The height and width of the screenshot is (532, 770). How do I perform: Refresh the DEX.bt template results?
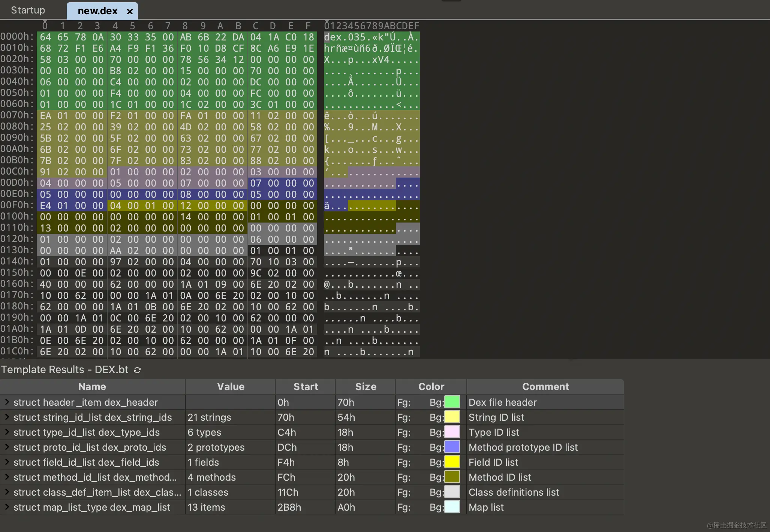tap(137, 370)
